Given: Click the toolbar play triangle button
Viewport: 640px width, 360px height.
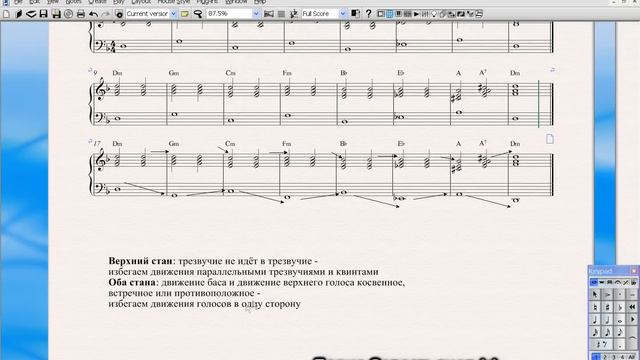Looking at the screenshot, I should (x=416, y=14).
